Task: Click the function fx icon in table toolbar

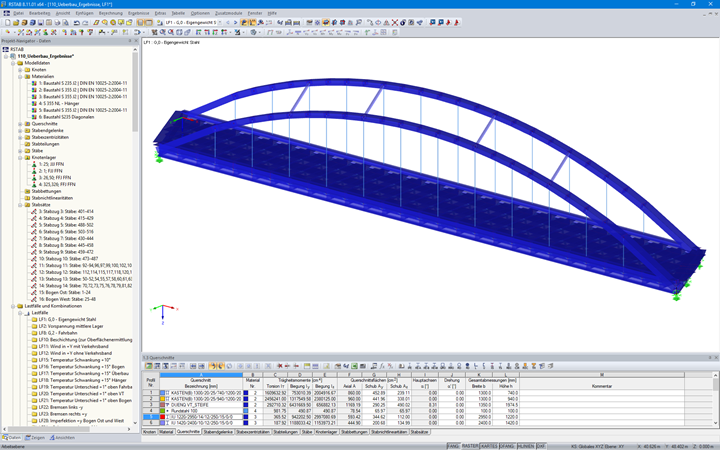Action: point(382,366)
